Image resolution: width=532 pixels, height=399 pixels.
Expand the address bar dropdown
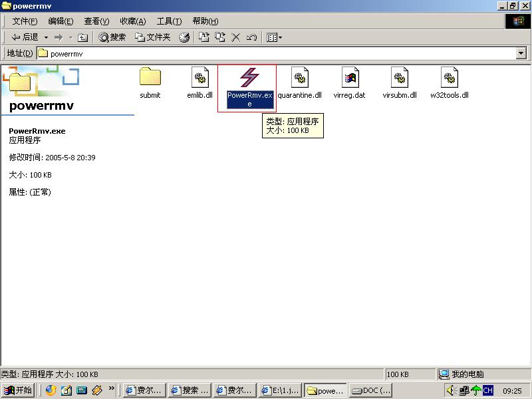(x=521, y=53)
